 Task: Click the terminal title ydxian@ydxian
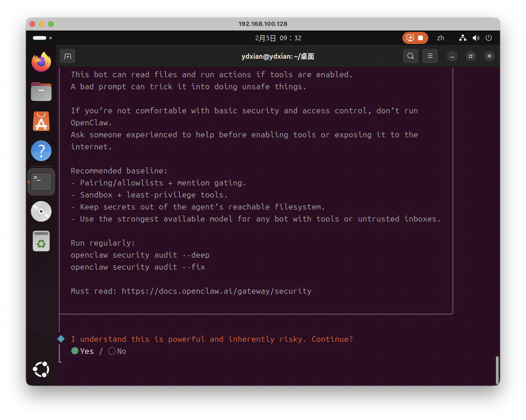pyautogui.click(x=278, y=56)
